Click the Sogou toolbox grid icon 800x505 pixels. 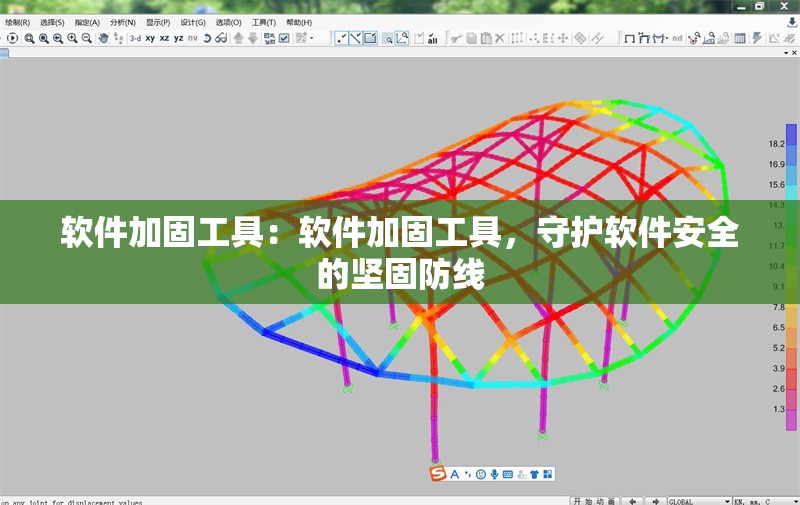click(547, 474)
